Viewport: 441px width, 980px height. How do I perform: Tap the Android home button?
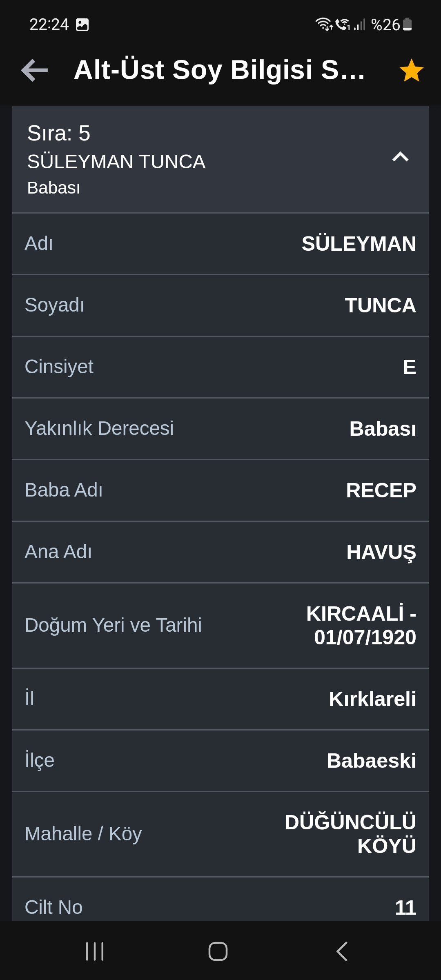coord(218,951)
